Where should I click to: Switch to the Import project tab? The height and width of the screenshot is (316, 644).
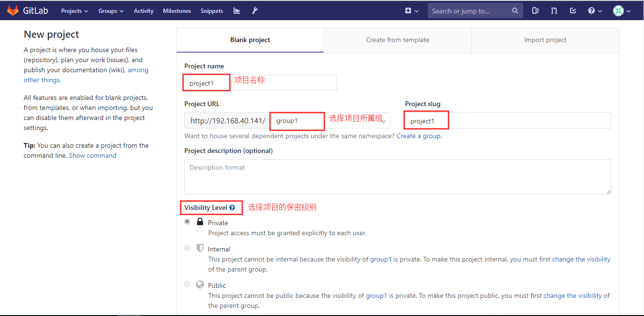pos(545,40)
